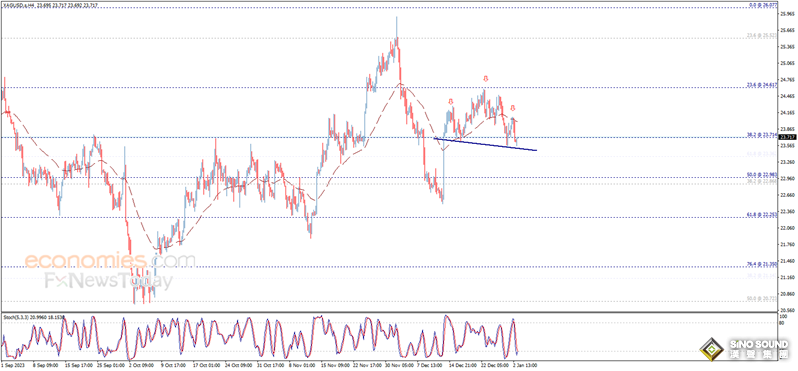
Task: Click the 25.965 price scale label
Action: point(786,14)
